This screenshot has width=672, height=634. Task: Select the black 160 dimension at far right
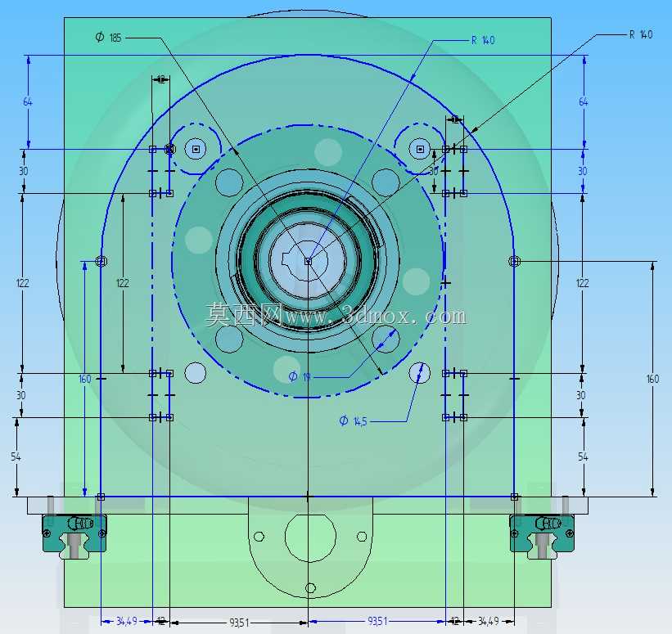coord(652,379)
